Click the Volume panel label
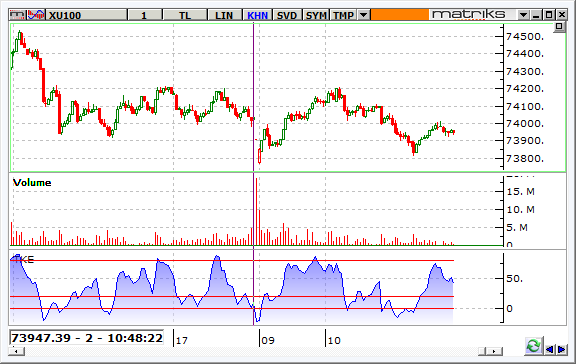This screenshot has height=364, width=576. (x=32, y=183)
